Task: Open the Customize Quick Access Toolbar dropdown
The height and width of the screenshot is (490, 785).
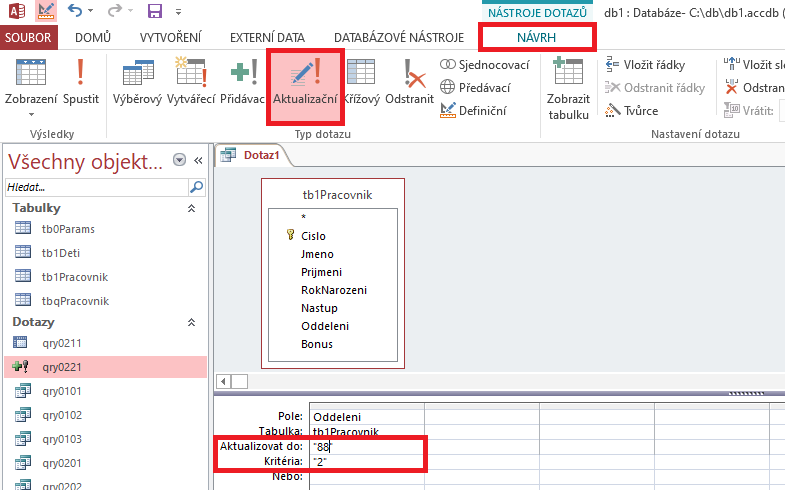Action: coord(178,11)
